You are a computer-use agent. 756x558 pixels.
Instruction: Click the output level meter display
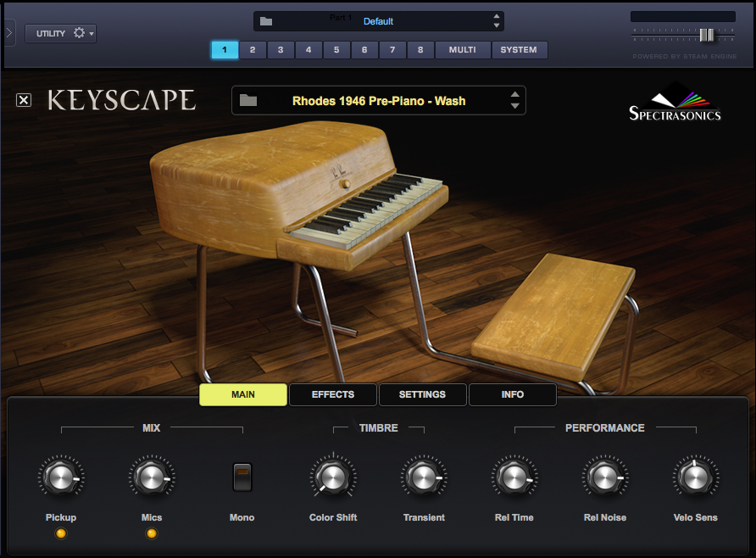(683, 16)
